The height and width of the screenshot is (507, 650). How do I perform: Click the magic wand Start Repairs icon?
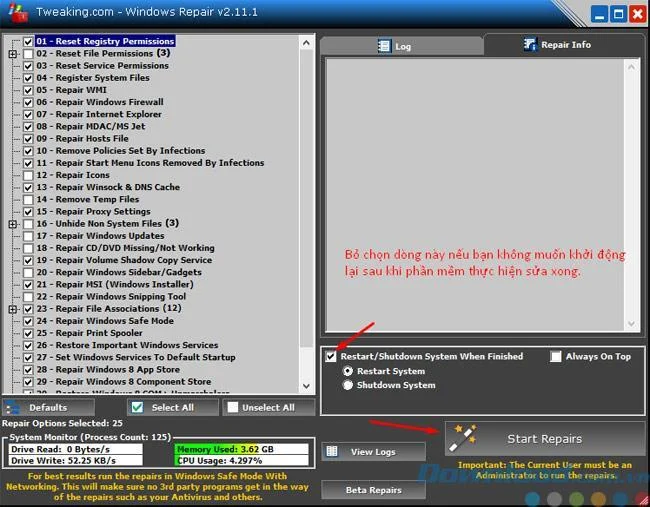[464, 438]
